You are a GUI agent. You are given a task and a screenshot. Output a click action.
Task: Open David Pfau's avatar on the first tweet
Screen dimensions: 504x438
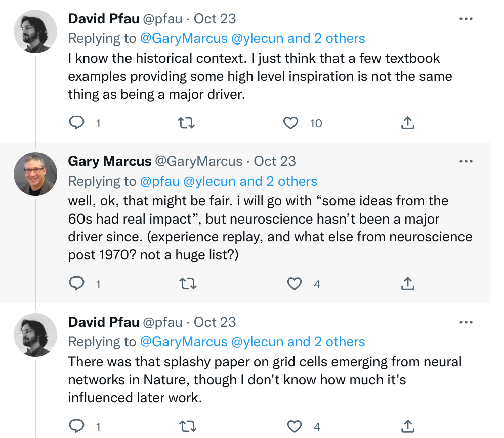click(x=35, y=31)
